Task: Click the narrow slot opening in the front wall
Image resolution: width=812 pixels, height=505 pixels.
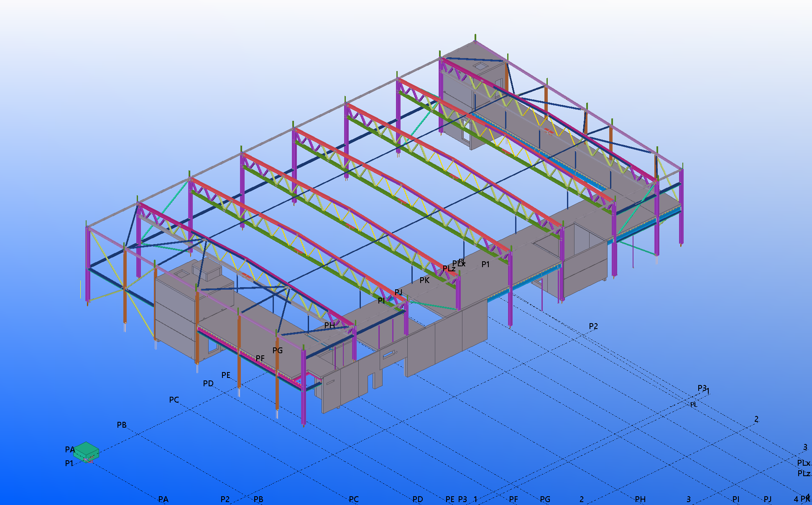Action: 388,355
